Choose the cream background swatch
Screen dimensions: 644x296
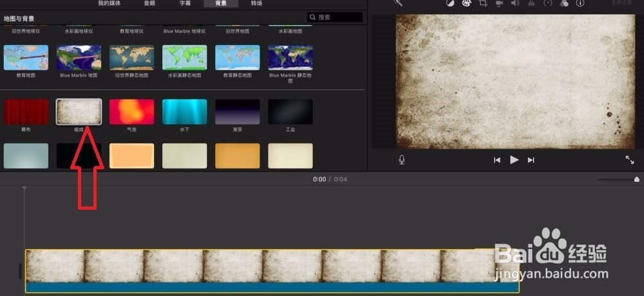coord(290,156)
